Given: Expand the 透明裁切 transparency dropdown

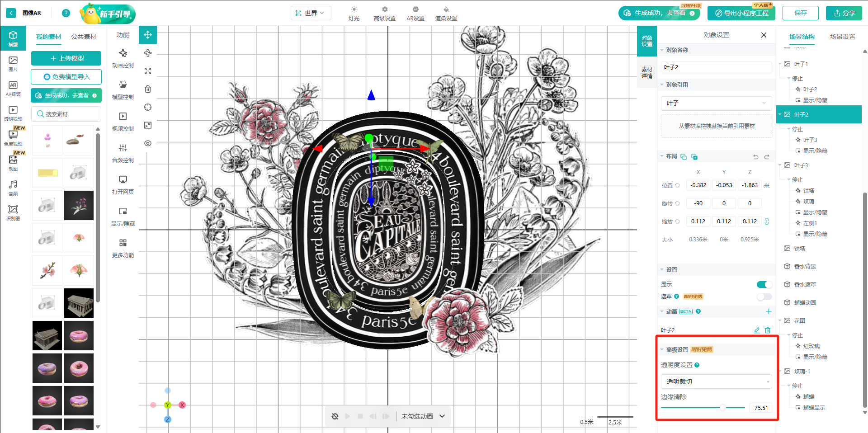Looking at the screenshot, I should click(716, 381).
